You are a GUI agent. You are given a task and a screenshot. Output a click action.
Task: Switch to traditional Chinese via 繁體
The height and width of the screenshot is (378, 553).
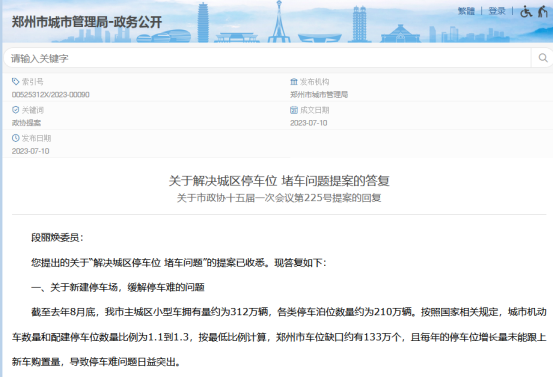coord(466,11)
